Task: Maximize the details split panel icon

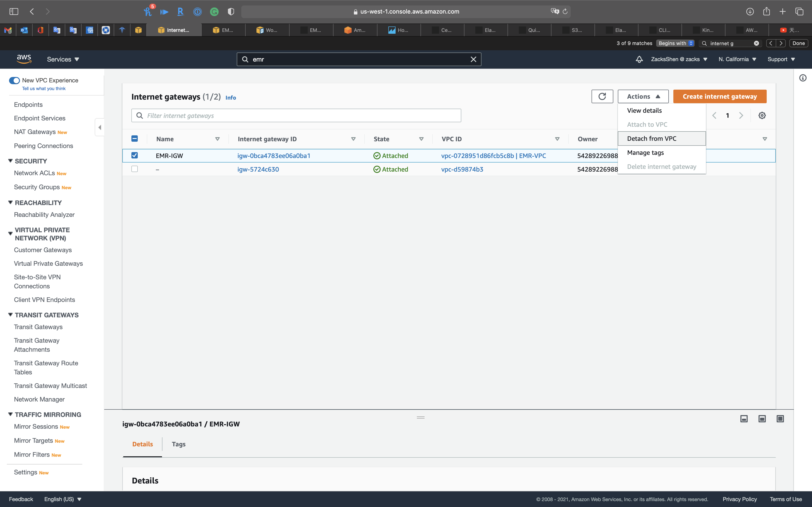Action: pos(780,419)
